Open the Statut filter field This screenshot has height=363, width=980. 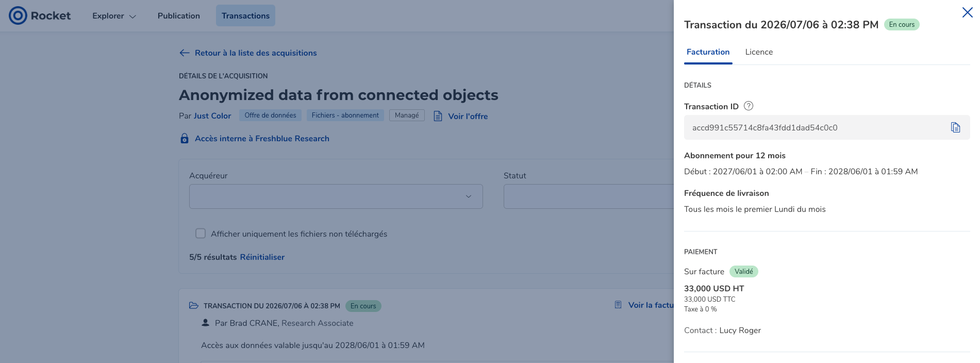tap(589, 196)
